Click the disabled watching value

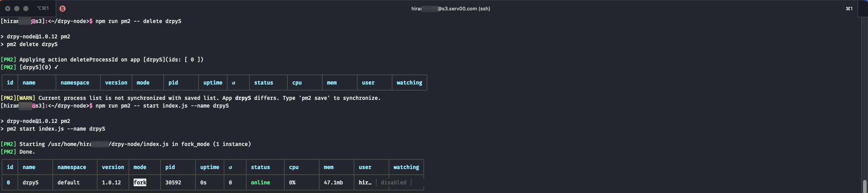click(x=393, y=183)
